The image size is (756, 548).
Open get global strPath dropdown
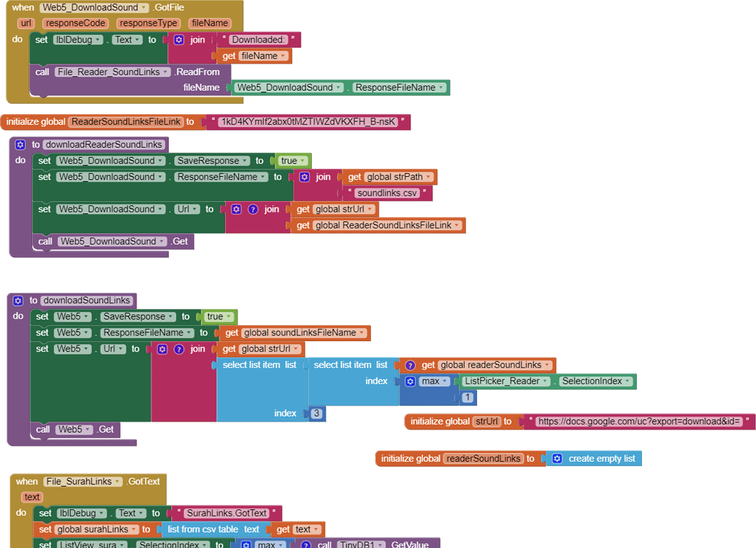click(428, 177)
